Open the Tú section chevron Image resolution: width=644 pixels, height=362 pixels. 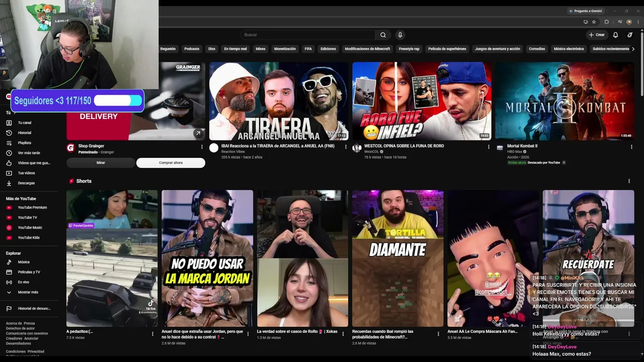click(x=14, y=113)
